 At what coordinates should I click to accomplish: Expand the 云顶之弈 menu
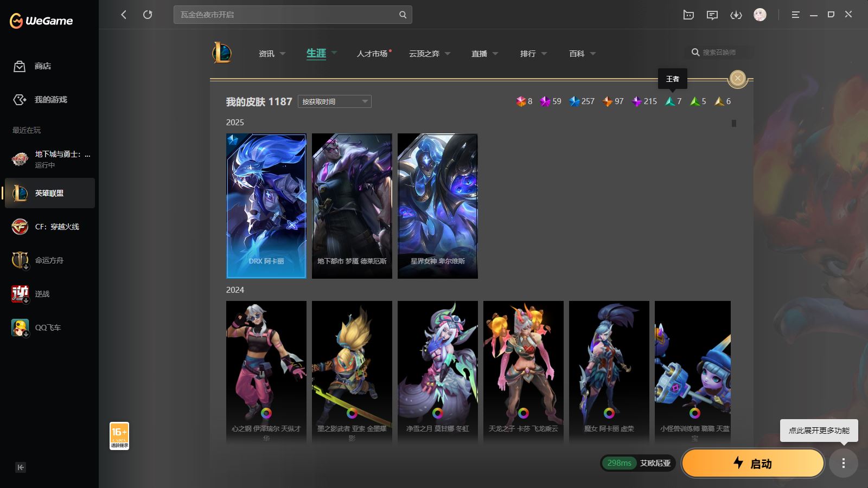[x=430, y=54]
